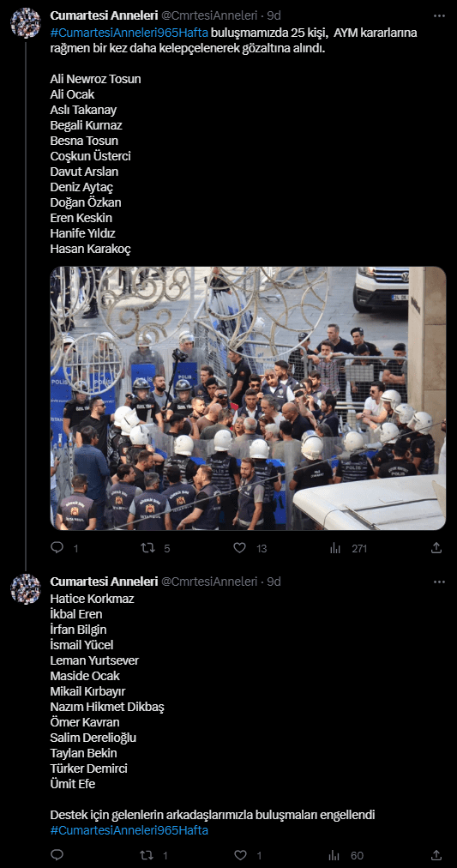
Task: Open Cumartesi Anneleri profile from first tweet name
Action: [104, 15]
